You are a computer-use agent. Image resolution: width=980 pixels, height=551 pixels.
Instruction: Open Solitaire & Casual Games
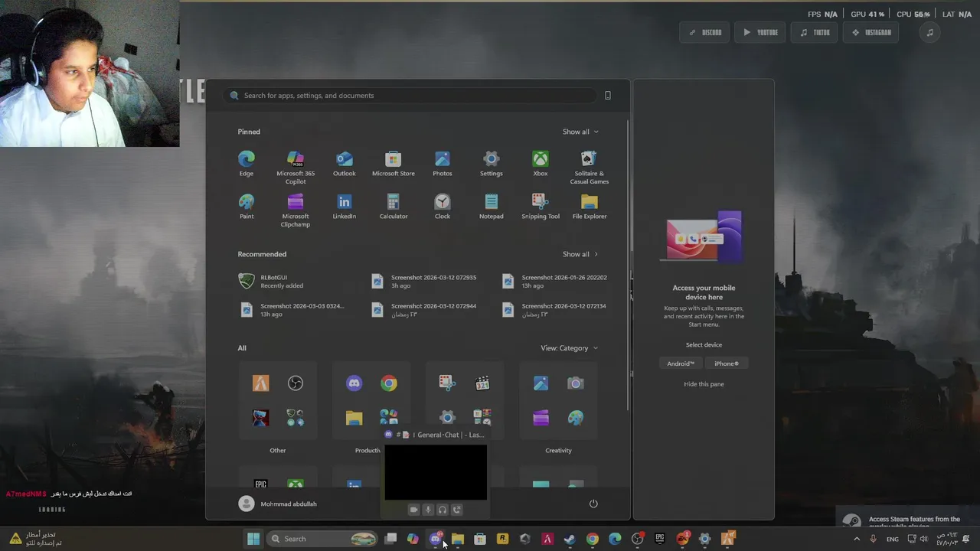589,168
